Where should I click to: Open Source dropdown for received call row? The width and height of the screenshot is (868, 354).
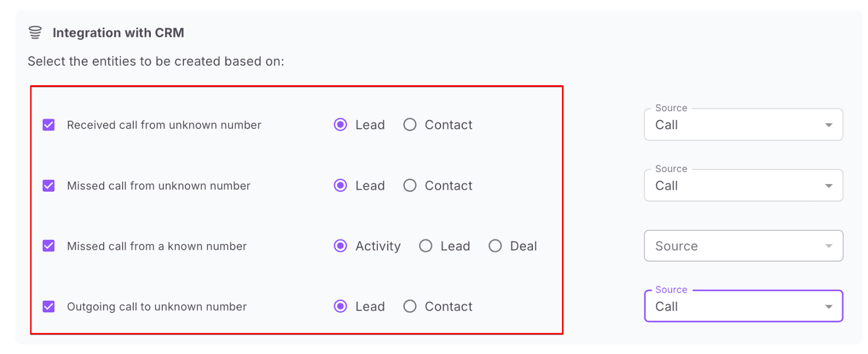[743, 125]
